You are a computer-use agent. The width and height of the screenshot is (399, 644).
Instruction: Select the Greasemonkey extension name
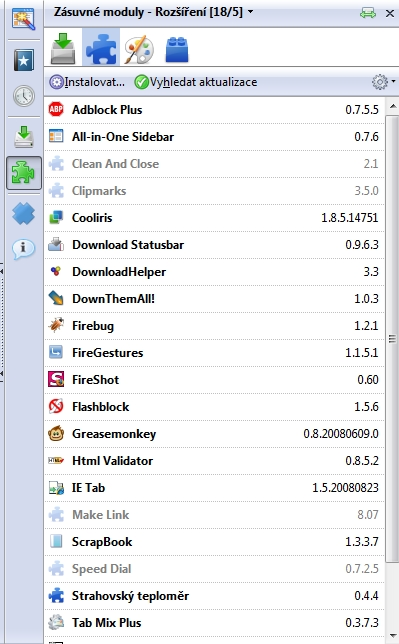tap(114, 434)
